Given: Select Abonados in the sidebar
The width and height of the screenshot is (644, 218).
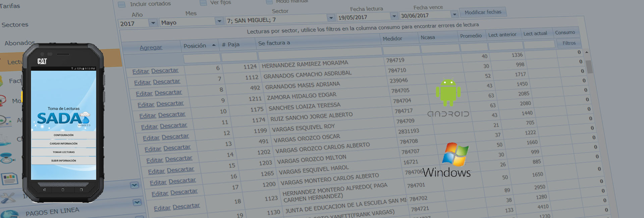Looking at the screenshot, I should 19,43.
